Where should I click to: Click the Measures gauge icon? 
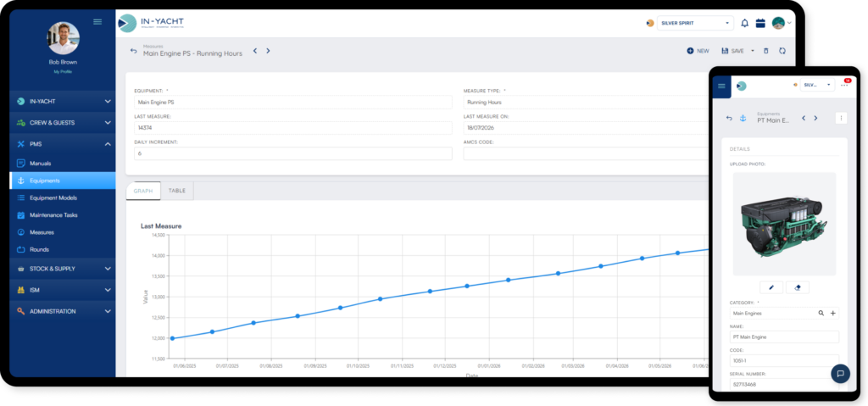(x=21, y=232)
